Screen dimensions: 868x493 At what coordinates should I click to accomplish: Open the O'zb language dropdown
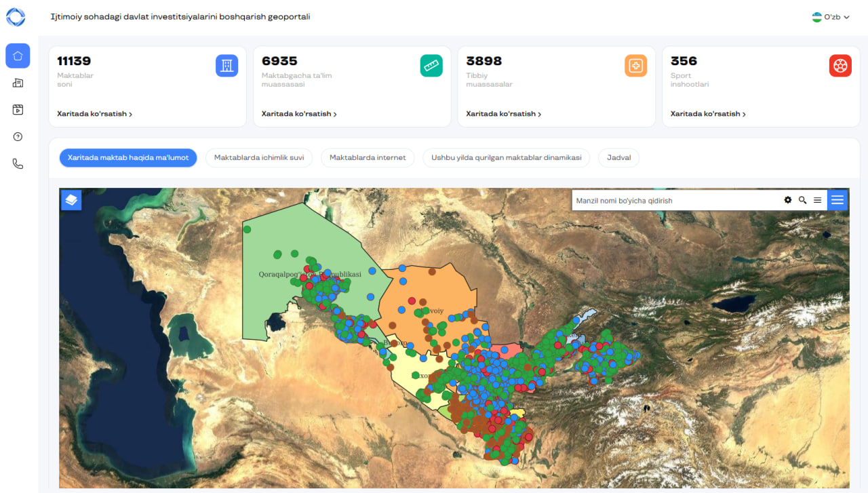coord(831,17)
